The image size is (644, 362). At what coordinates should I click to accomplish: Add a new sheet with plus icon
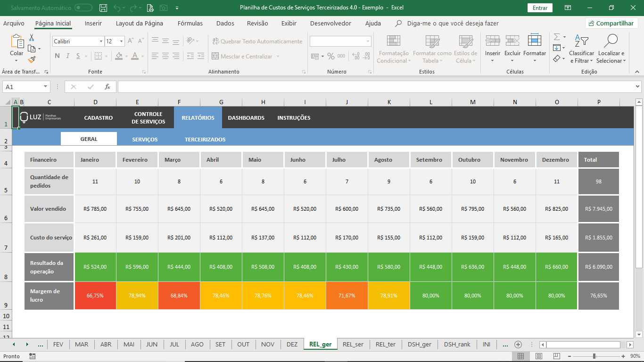(518, 345)
